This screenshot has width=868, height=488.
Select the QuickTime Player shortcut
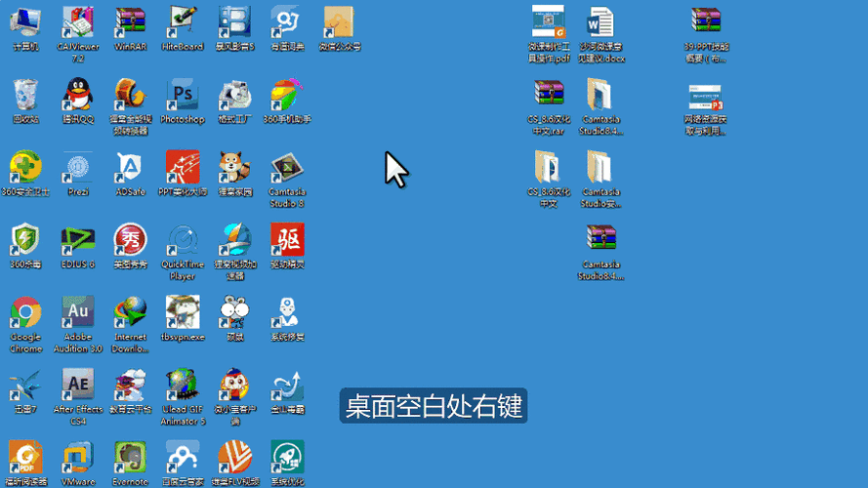coord(183,239)
